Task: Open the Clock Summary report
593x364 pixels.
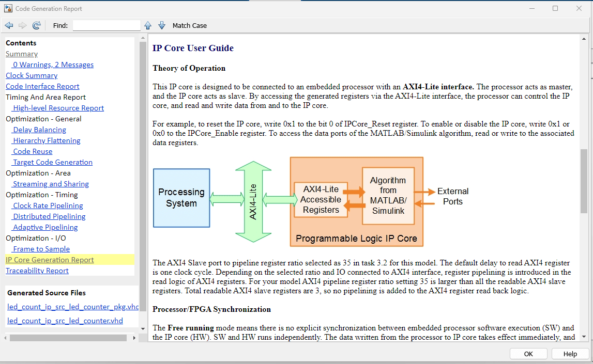Action: click(x=32, y=75)
